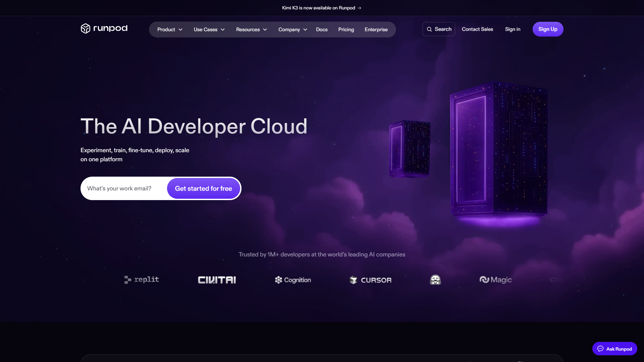Click The AI Developer Cloud heading
Screen dimensions: 644x362
pos(194,126)
